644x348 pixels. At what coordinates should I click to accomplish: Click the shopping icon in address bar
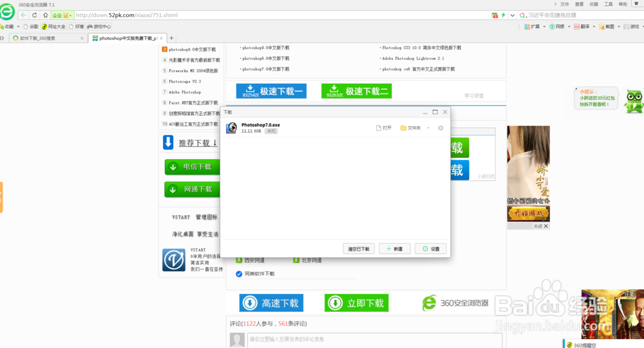click(495, 15)
